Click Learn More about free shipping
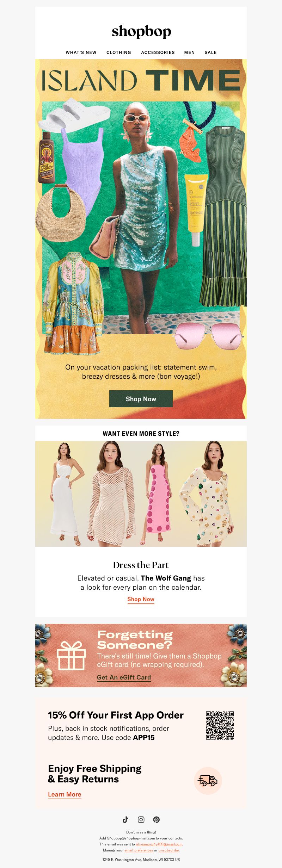 pos(65,794)
